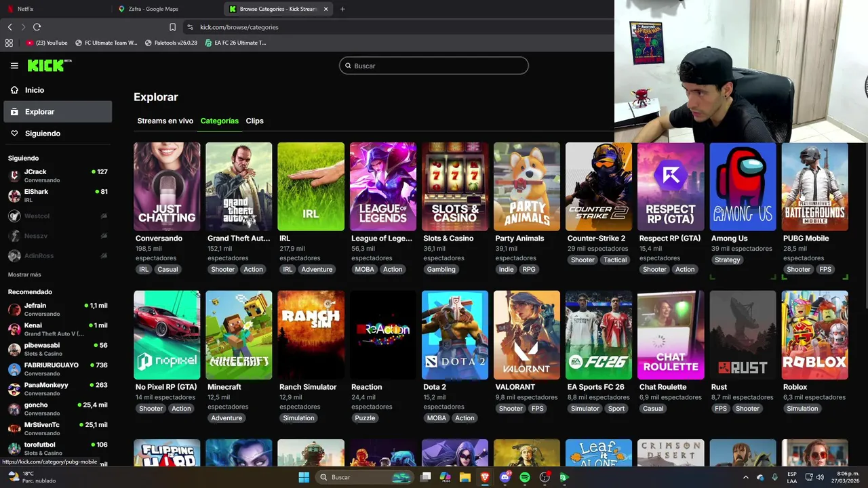868x488 pixels.
Task: Go to Inicio in sidebar
Action: coord(58,90)
